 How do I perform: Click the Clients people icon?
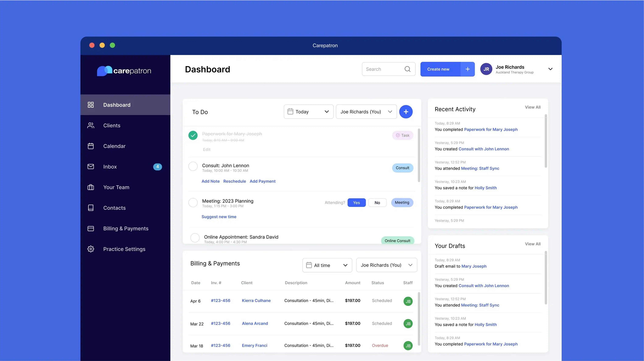click(x=91, y=125)
